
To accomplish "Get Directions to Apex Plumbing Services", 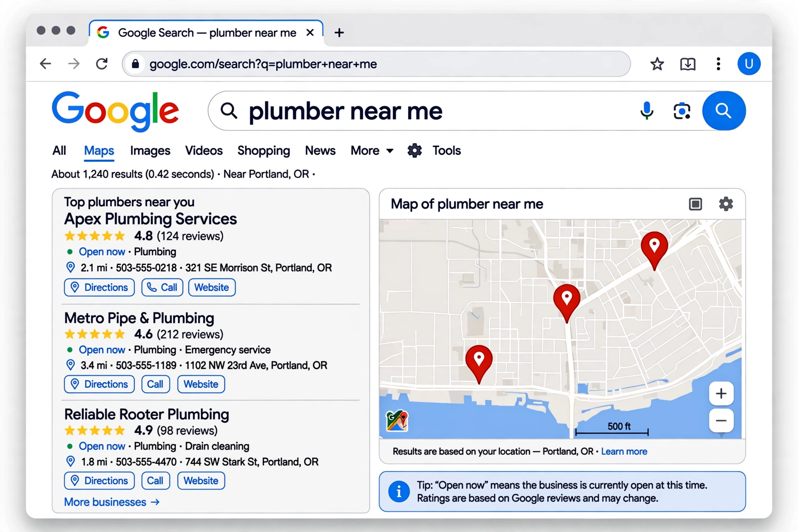I will [99, 288].
